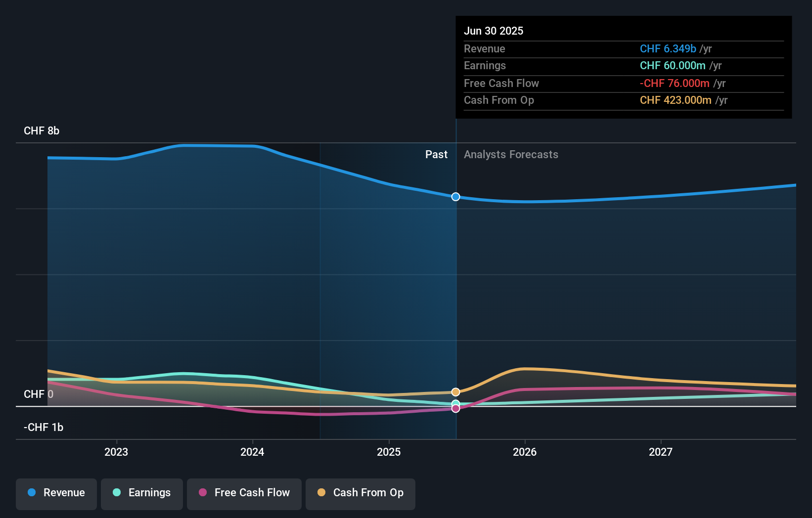Image resolution: width=812 pixels, height=518 pixels.
Task: Expand the Jun 30 2025 tooltip header
Action: [x=494, y=31]
